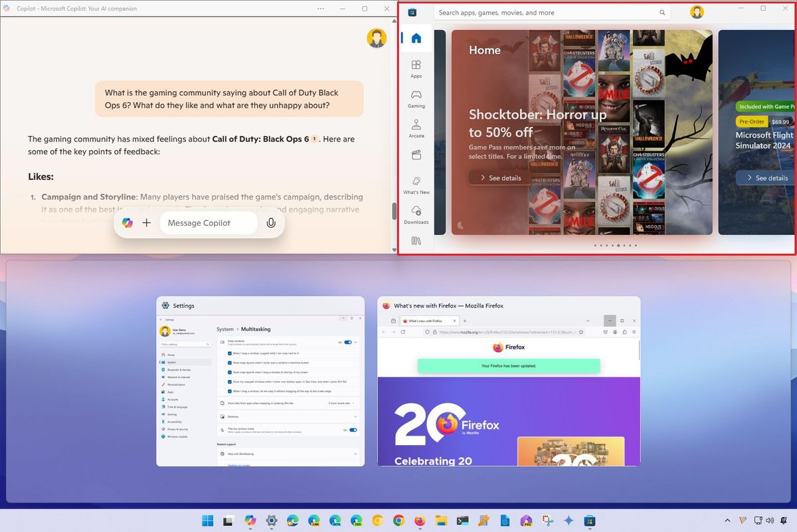The height and width of the screenshot is (532, 797).
Task: Open the '5 most recent tabs' dropdown
Action: coord(341,403)
